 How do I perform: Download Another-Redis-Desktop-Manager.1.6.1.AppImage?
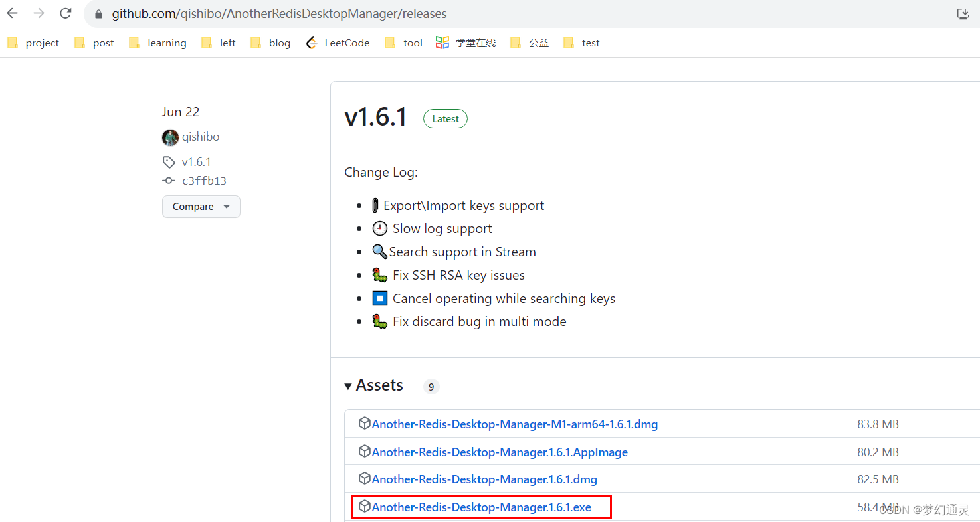coord(500,452)
